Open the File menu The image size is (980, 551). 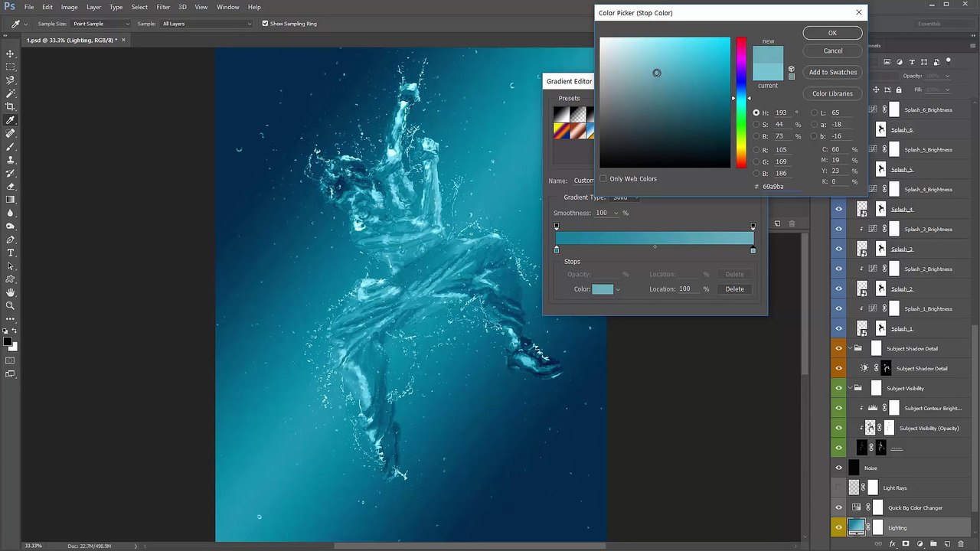[x=28, y=7]
